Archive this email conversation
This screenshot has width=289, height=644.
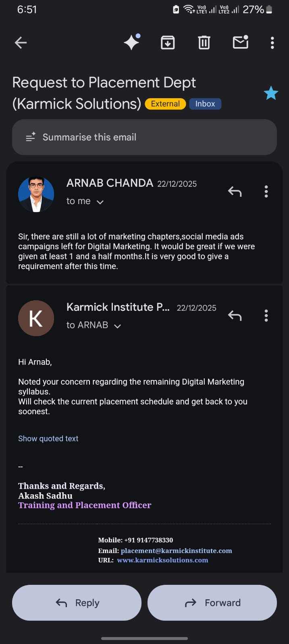[168, 42]
